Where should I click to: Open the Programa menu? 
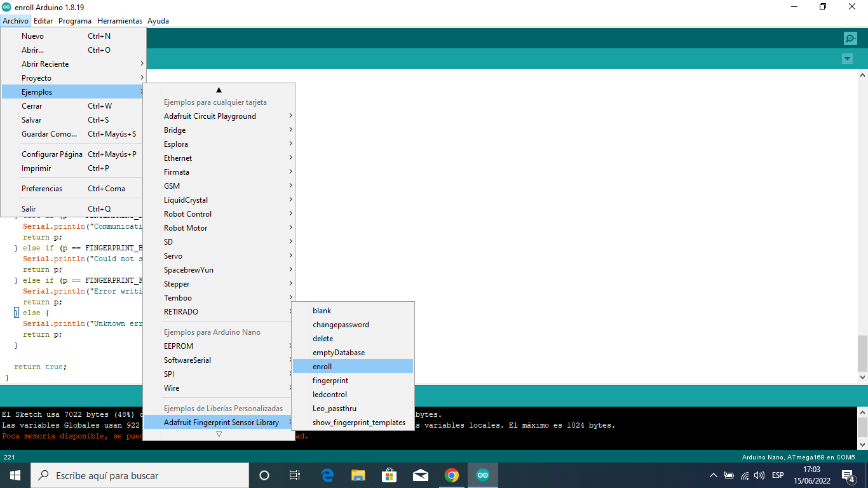(x=75, y=21)
